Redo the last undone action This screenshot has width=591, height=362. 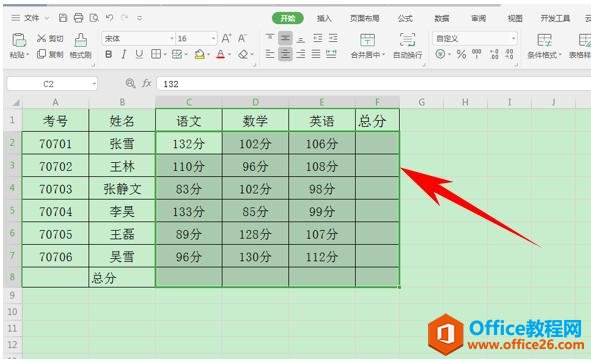pos(124,18)
